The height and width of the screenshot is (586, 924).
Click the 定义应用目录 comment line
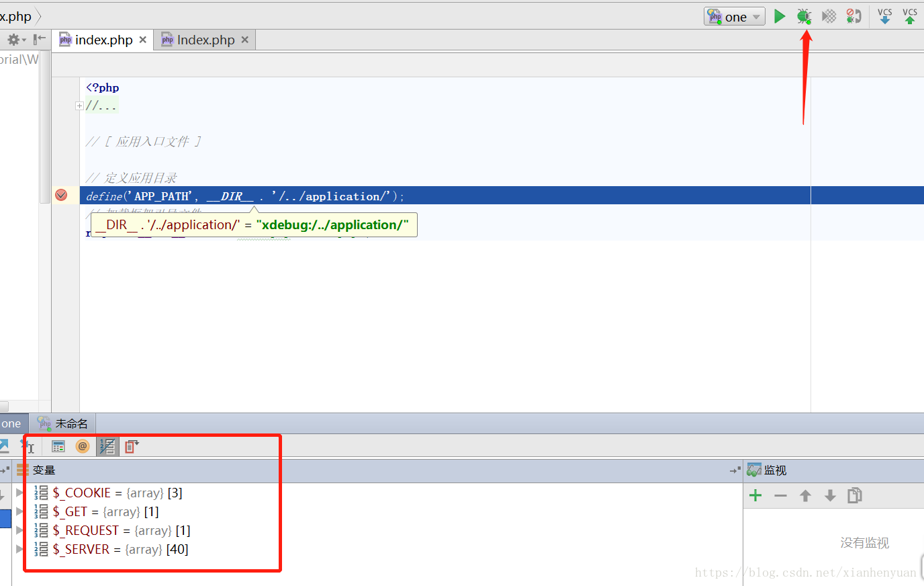coord(132,178)
